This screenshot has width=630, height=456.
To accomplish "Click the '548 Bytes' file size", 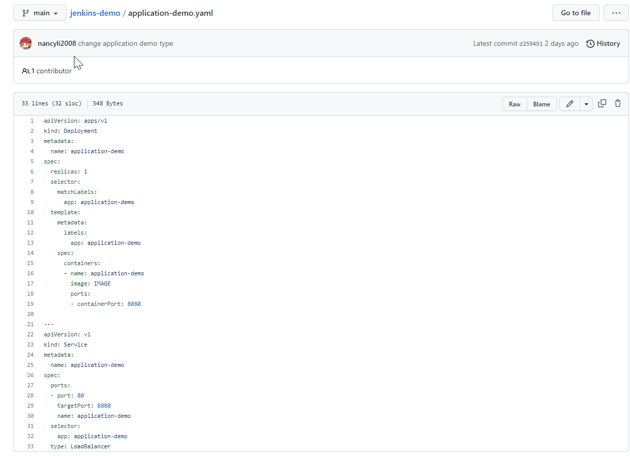I will (108, 103).
